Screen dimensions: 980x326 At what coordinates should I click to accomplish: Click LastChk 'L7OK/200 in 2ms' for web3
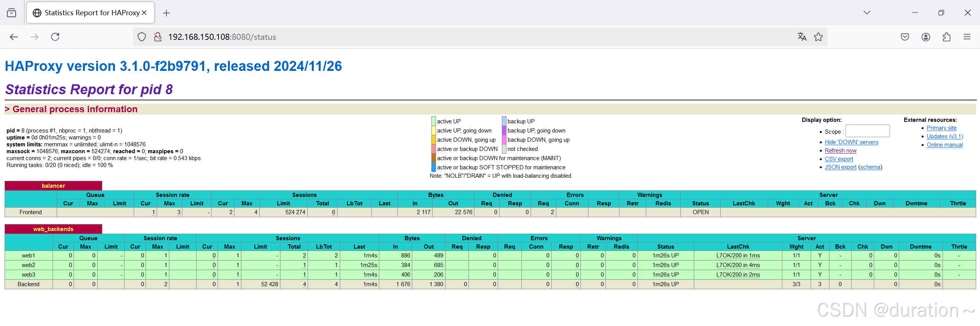pyautogui.click(x=738, y=275)
